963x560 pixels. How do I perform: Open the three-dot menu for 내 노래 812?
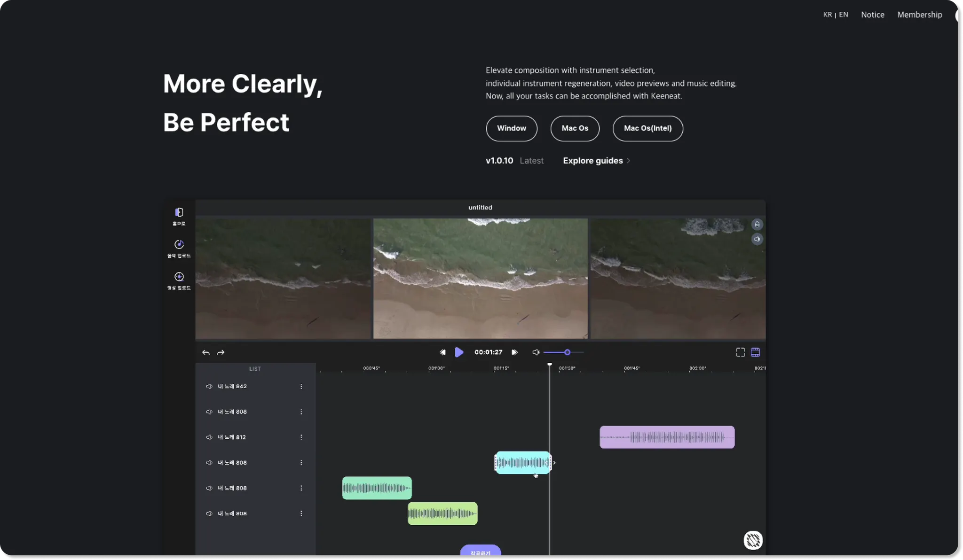pyautogui.click(x=301, y=437)
